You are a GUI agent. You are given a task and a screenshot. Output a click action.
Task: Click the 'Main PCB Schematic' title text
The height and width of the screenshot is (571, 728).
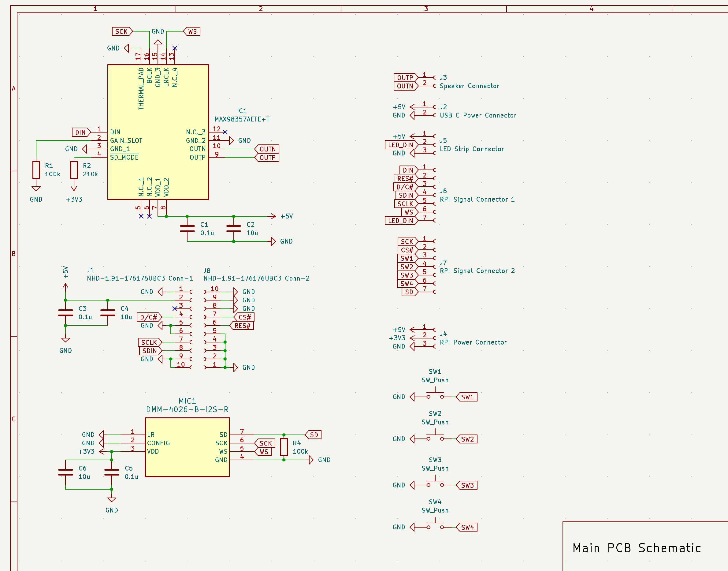click(x=637, y=548)
